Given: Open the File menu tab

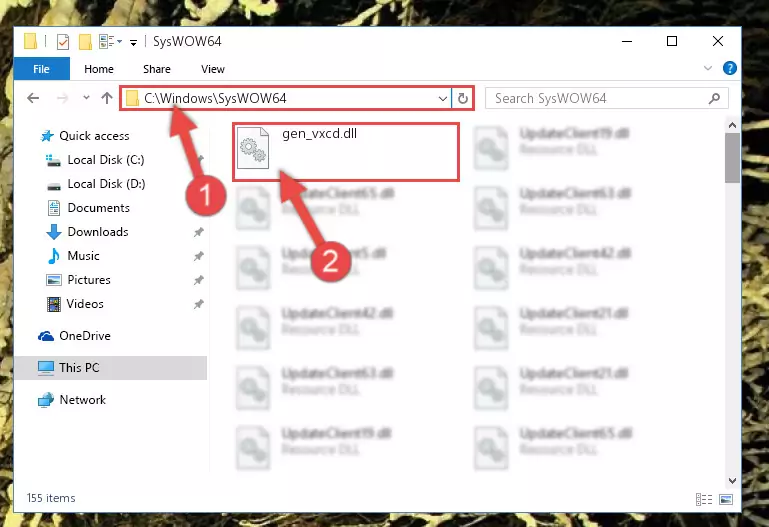Looking at the screenshot, I should [41, 69].
